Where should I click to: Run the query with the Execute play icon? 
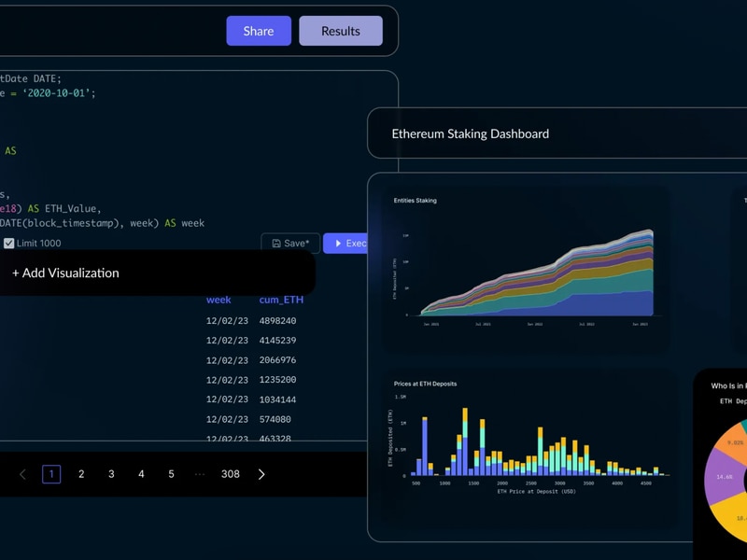click(x=338, y=244)
